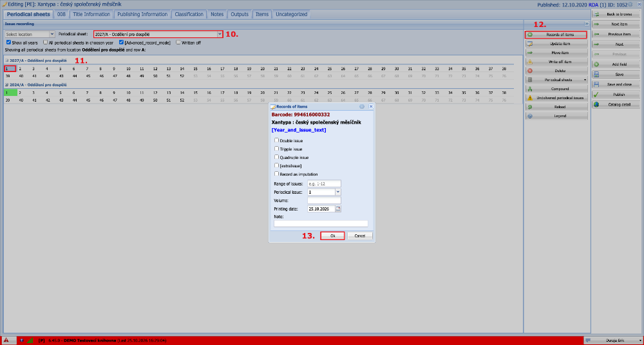The image size is (644, 345).
Task: Click the red Delete icon button
Action: pyautogui.click(x=530, y=71)
